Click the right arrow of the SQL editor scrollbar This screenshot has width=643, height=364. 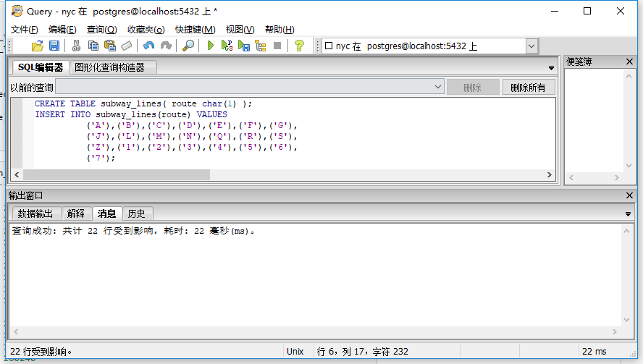(550, 174)
